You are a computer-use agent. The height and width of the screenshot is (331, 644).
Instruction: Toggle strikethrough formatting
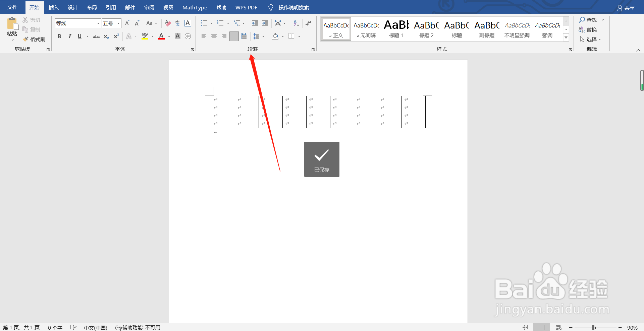tap(96, 37)
